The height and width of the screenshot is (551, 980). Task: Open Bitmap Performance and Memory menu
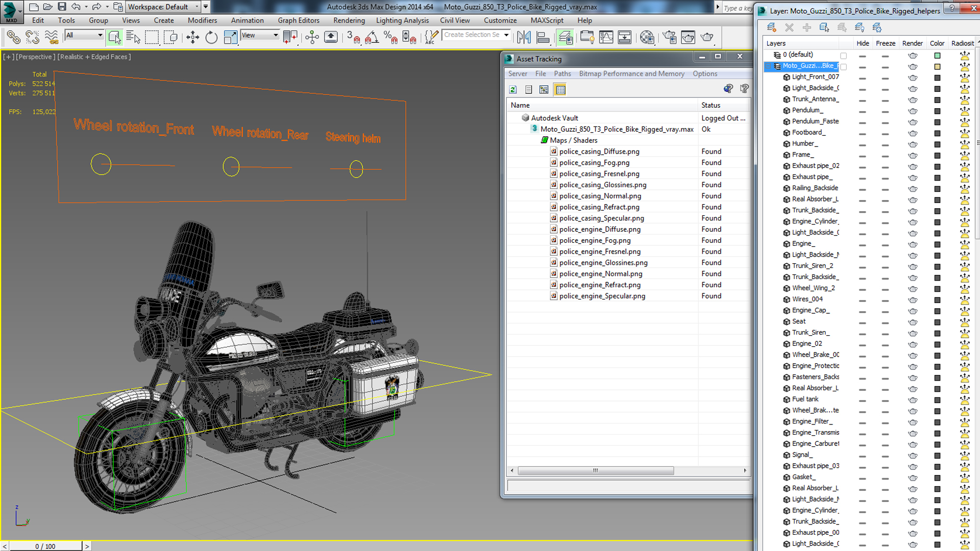coord(631,73)
